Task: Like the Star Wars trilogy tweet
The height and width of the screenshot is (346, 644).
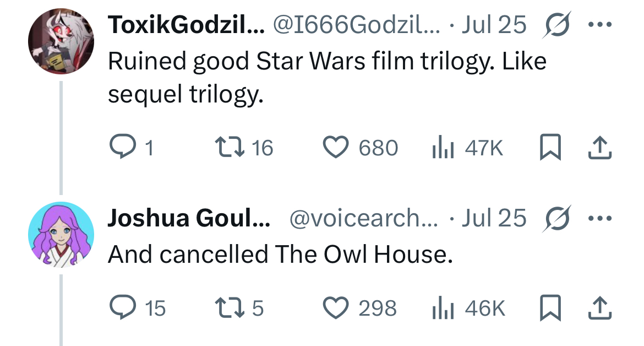Action: pyautogui.click(x=360, y=148)
